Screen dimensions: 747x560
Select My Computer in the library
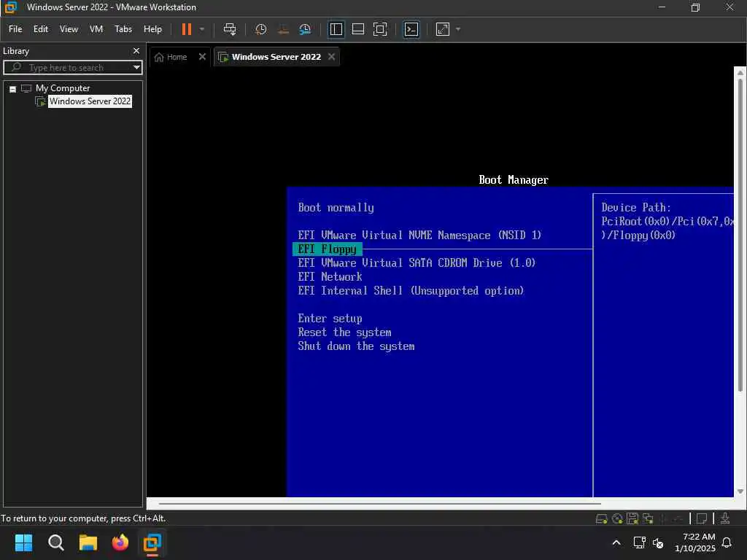63,88
